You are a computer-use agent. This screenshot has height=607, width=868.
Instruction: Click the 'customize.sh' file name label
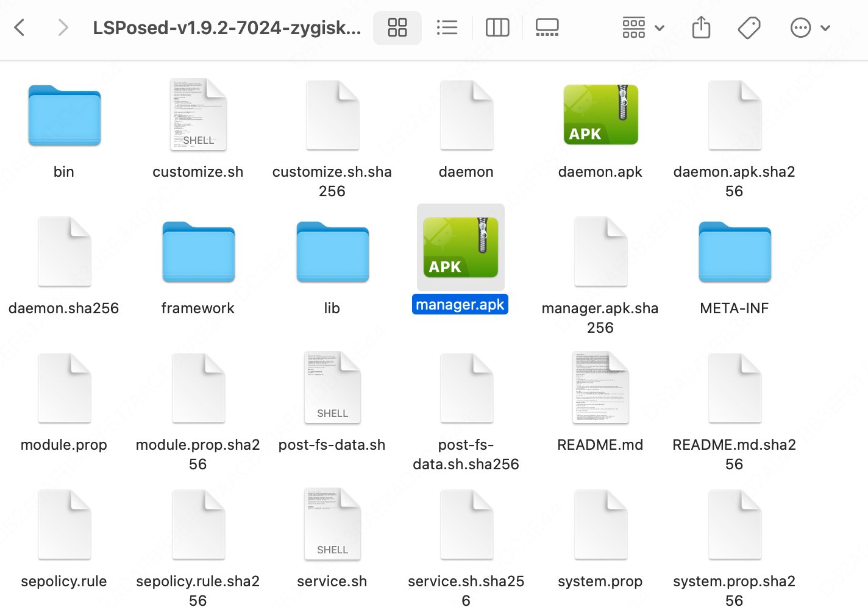[198, 172]
